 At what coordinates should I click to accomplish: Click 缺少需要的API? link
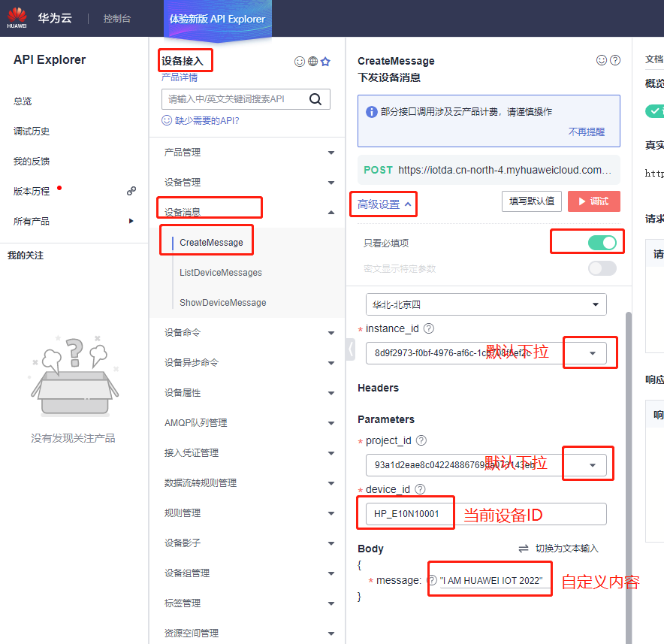(207, 121)
